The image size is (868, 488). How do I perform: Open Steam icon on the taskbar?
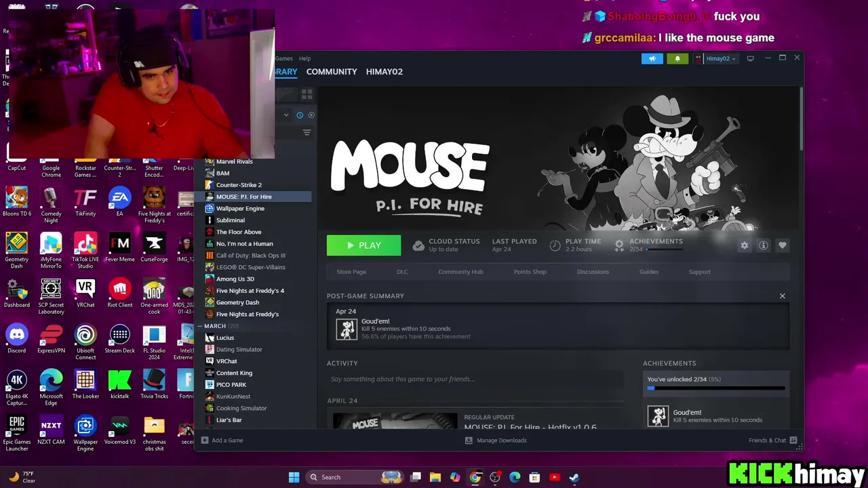click(574, 477)
